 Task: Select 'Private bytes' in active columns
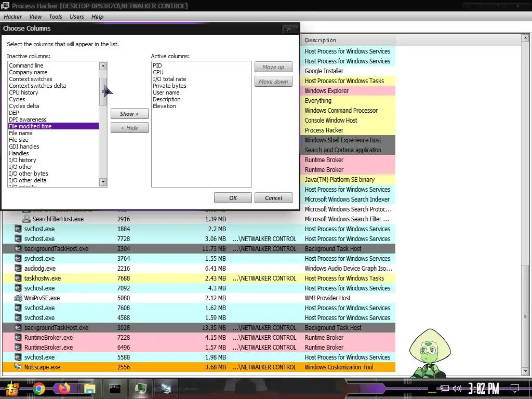click(169, 86)
